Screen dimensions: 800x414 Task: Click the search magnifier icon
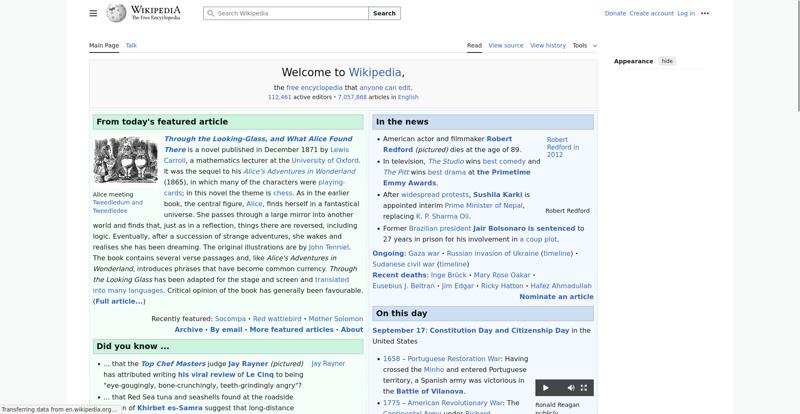click(210, 13)
